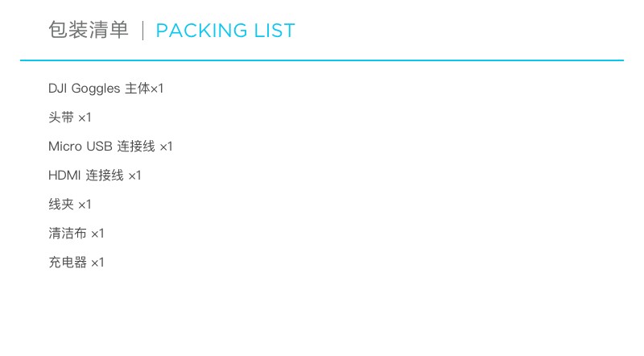Click the ×1 quantity on the Micro USB line
Viewport: 644px width, 356px height.
[166, 147]
